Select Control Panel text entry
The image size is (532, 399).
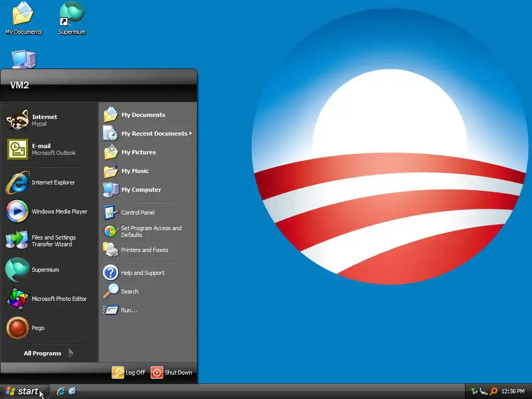(138, 212)
